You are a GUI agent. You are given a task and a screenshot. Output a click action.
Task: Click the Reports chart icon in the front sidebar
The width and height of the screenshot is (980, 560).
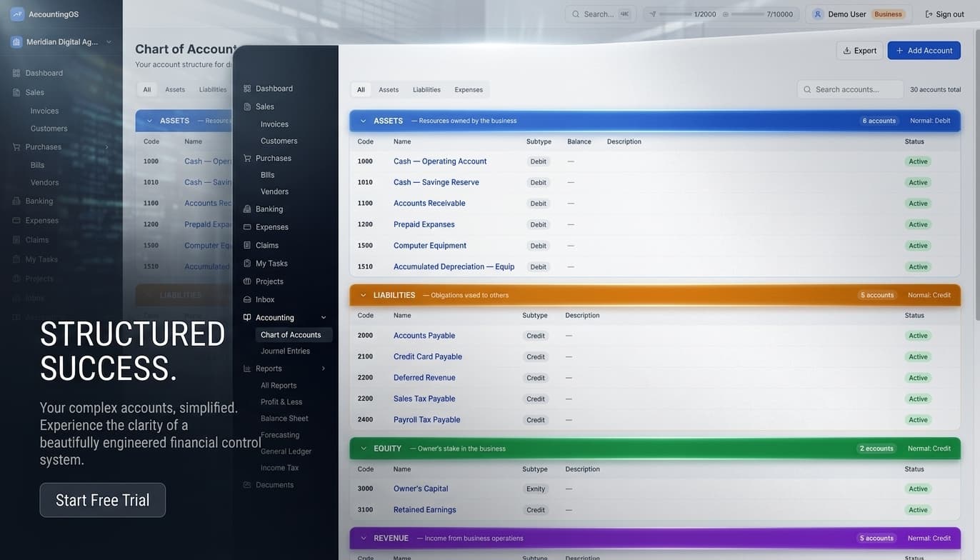tap(247, 369)
